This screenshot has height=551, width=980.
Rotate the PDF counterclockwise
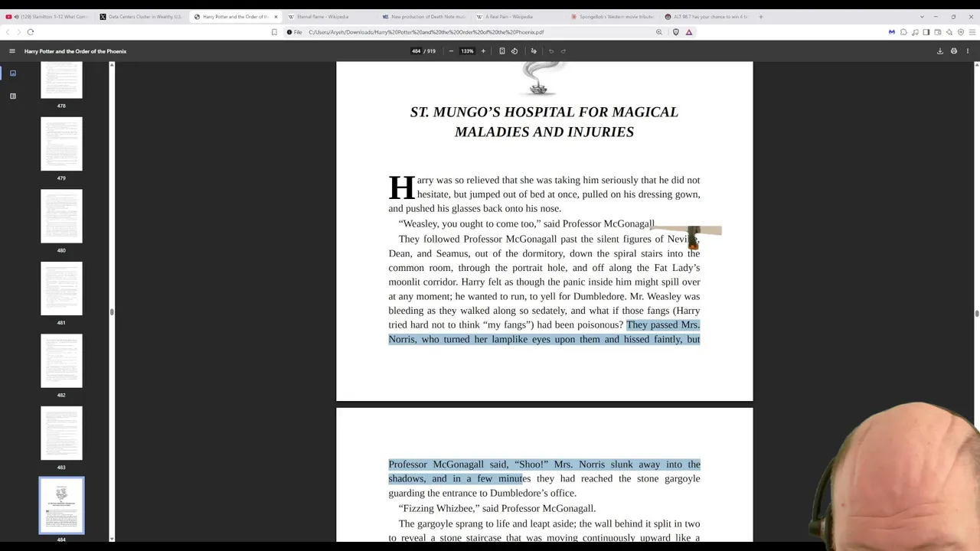pos(514,51)
